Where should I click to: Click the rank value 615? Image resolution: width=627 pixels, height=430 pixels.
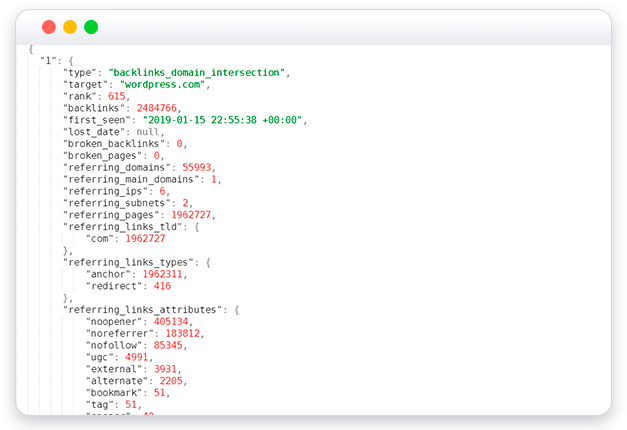tap(116, 97)
